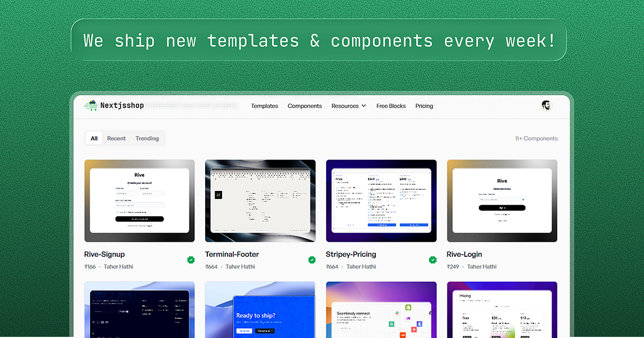Click the ₹664 price under Terminal-Footer
Screen dimensions: 644x338
211,266
